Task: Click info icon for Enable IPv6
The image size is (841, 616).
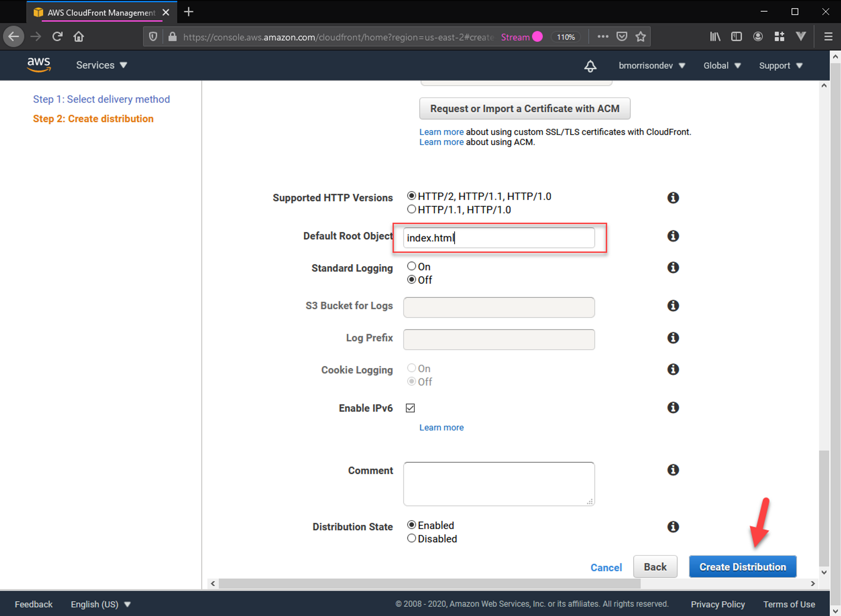Action: click(x=673, y=407)
